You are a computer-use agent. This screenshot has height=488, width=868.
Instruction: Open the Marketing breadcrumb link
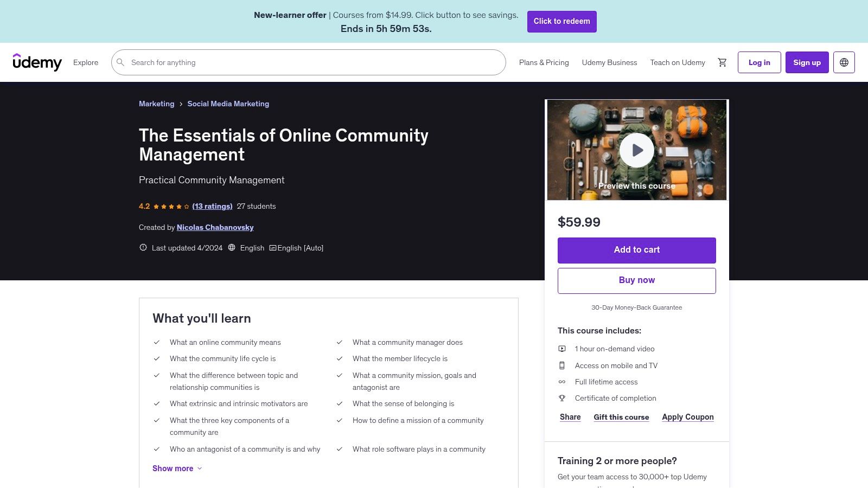[x=157, y=104]
